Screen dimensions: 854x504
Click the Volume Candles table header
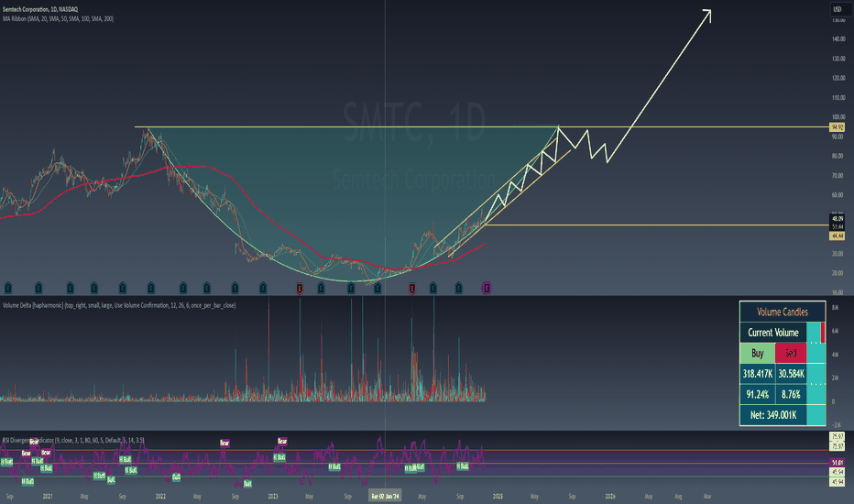pos(783,312)
